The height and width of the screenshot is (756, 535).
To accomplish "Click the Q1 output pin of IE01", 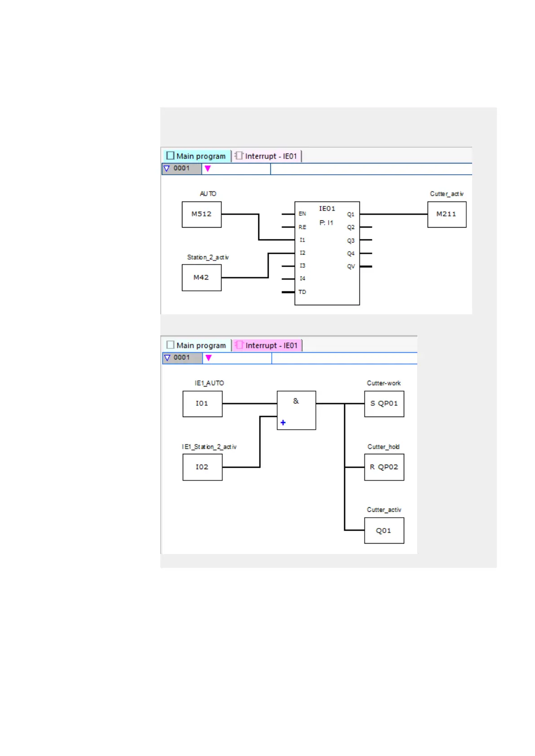I will 351,215.
